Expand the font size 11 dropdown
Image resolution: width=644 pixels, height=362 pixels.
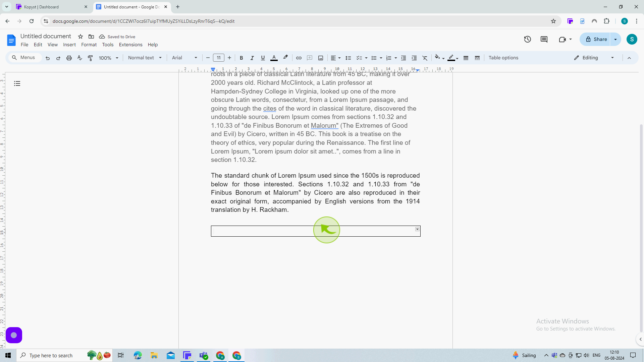[x=218, y=57]
